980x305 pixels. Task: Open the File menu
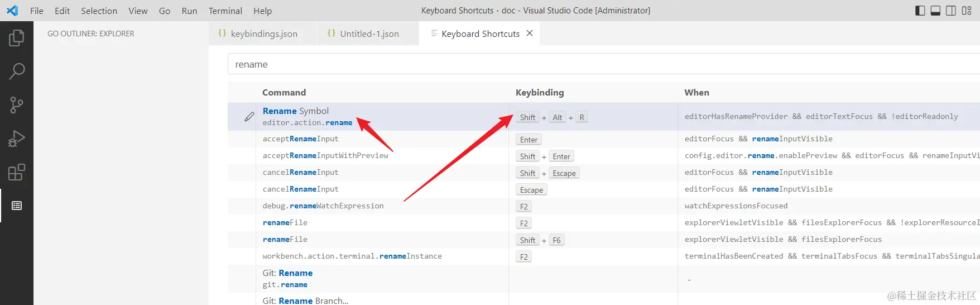(37, 11)
